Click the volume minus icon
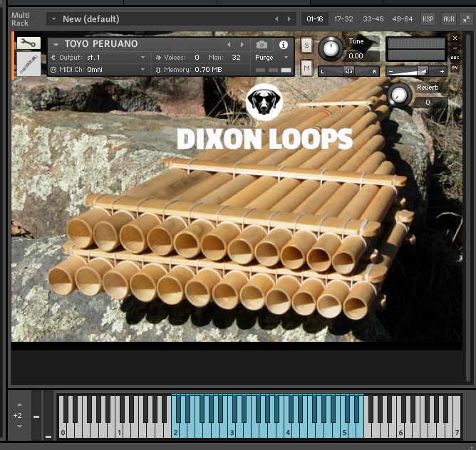The width and height of the screenshot is (476, 450). pyautogui.click(x=390, y=71)
